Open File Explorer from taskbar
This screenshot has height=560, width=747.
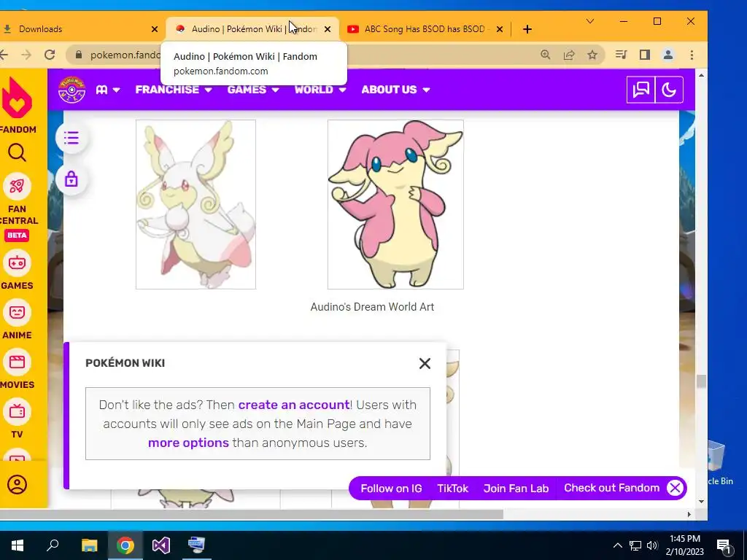click(89, 545)
